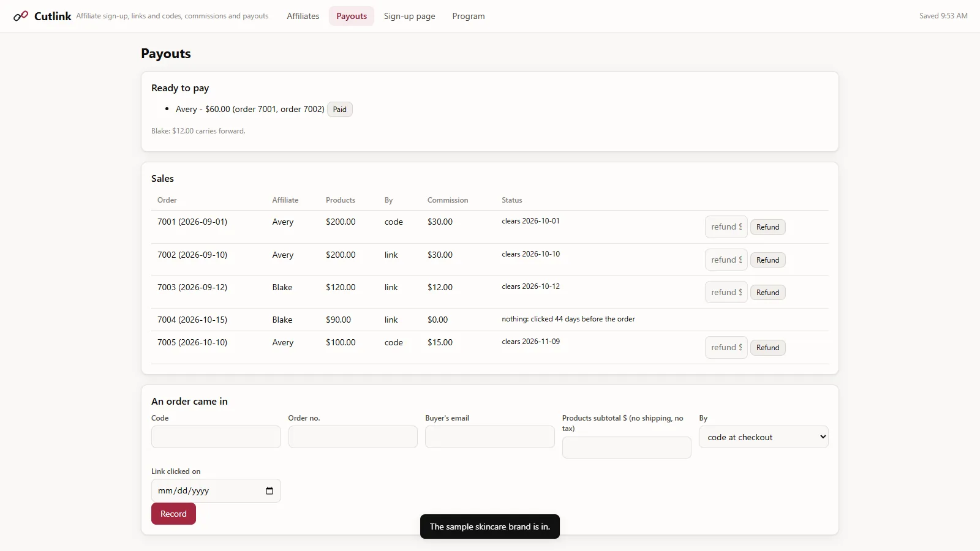Click the Products subtotal input field

point(627,448)
